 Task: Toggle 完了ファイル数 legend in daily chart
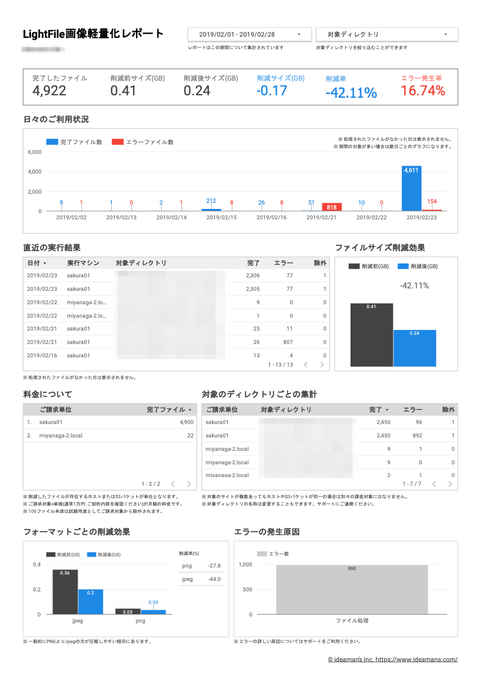click(74, 142)
